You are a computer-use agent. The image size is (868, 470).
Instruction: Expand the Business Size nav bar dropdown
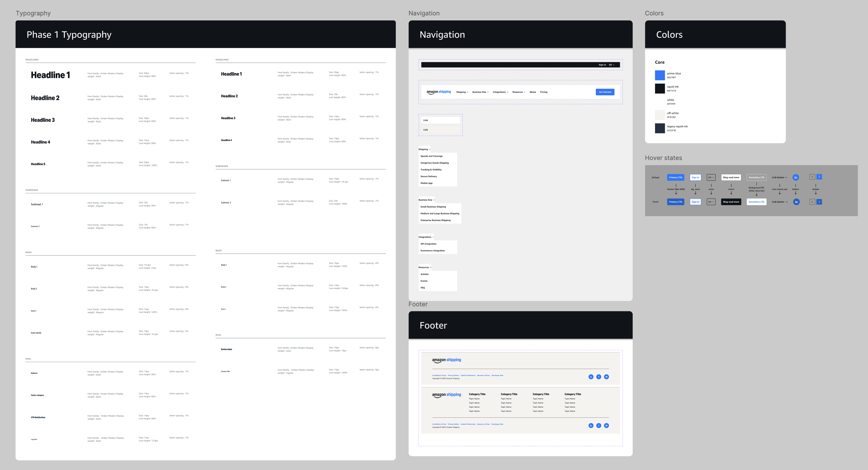tap(480, 92)
